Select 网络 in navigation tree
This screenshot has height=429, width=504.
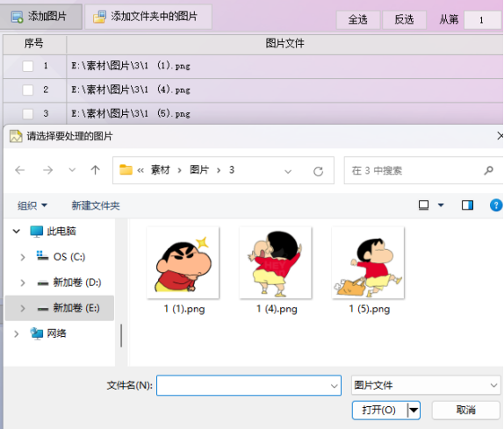coord(48,333)
